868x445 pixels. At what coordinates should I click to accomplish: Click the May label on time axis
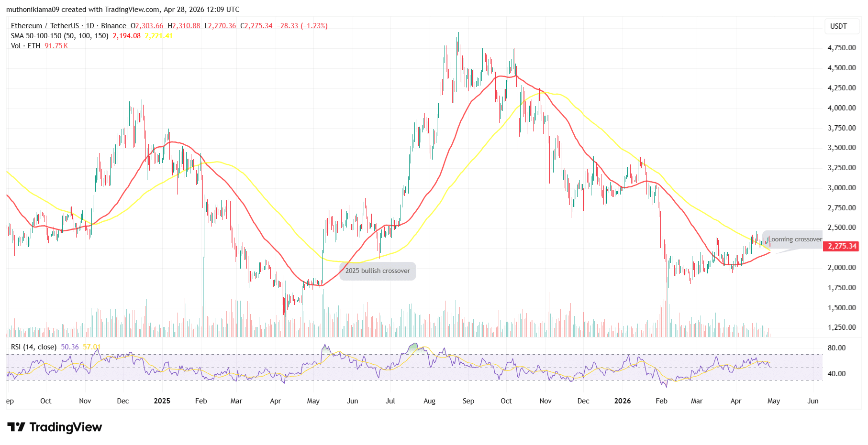773,401
